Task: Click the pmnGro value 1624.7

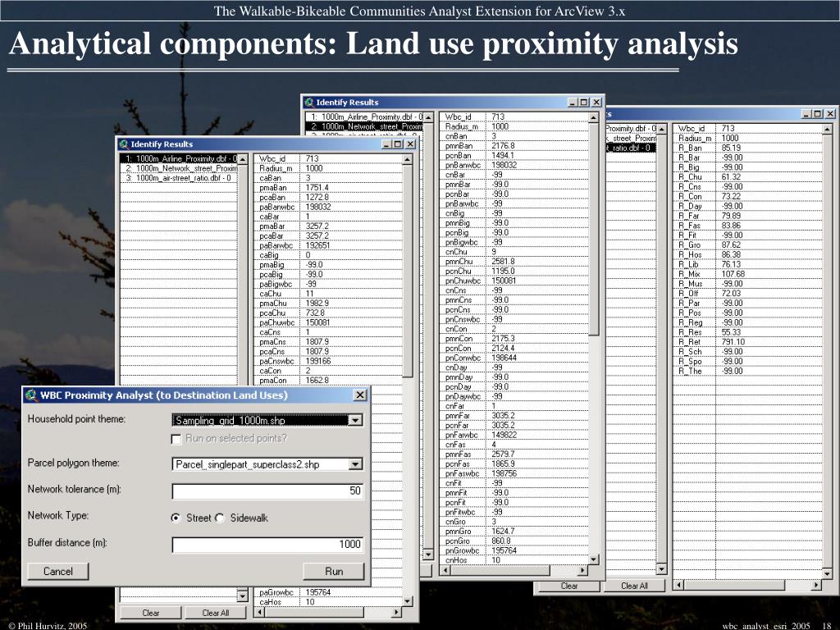Action: 503,532
